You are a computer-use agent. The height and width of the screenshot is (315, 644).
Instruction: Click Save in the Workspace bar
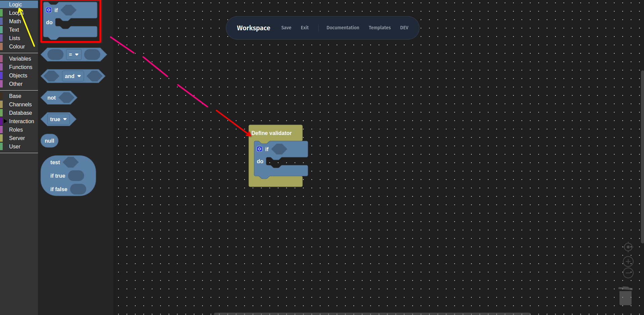pyautogui.click(x=286, y=28)
